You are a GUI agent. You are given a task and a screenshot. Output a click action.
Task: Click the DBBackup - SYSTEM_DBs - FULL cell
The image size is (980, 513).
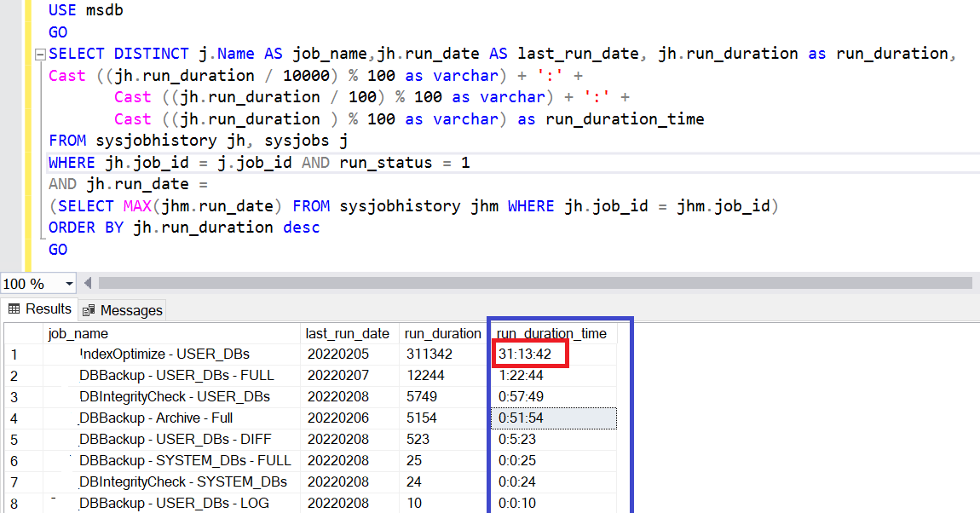pos(172,460)
